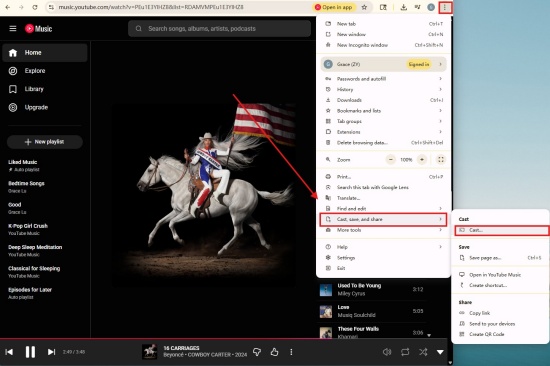Click the browser forward arrow
The image size is (550, 366).
pos(21,7)
